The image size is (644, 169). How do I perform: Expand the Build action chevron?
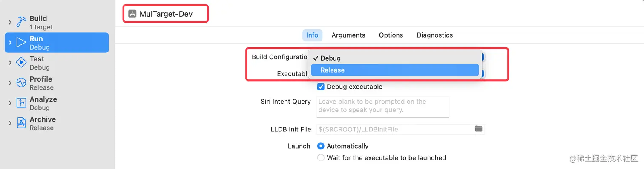click(10, 22)
